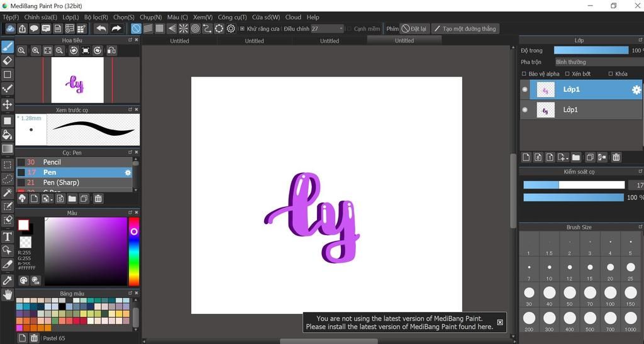The image size is (644, 344).
Task: Select the Gradient tool
Action: coord(8,148)
